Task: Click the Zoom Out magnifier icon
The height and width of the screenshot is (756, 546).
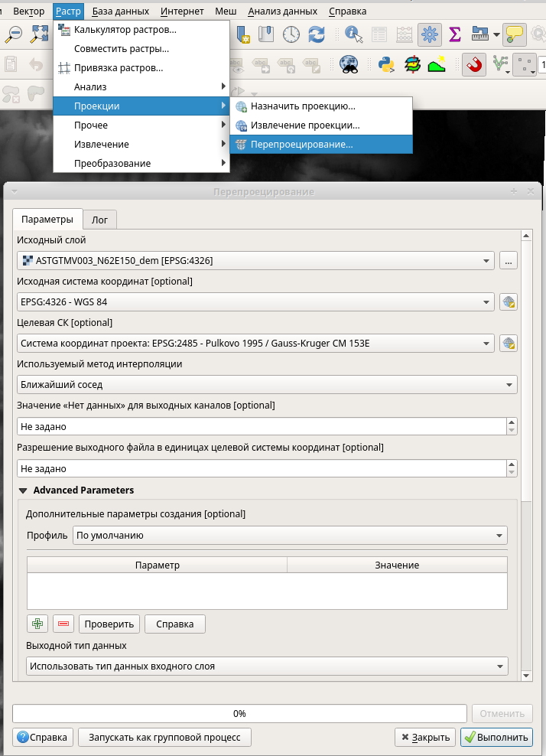Action: 14,34
